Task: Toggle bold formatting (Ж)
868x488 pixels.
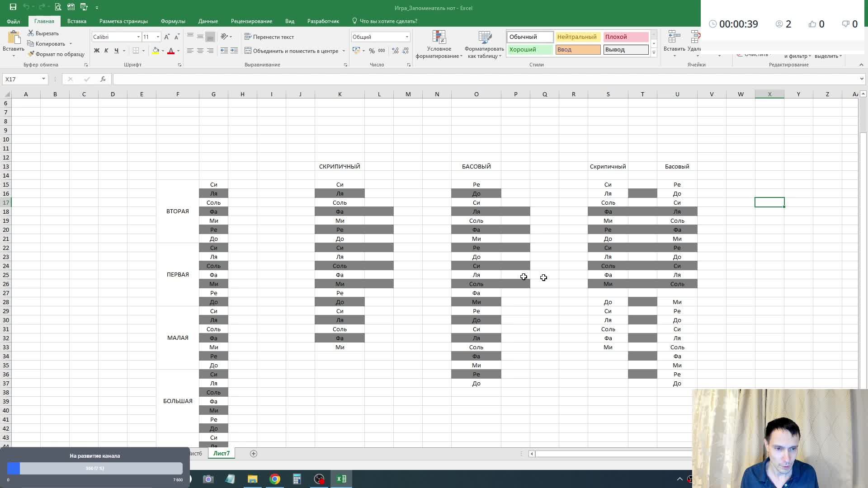Action: coord(96,51)
